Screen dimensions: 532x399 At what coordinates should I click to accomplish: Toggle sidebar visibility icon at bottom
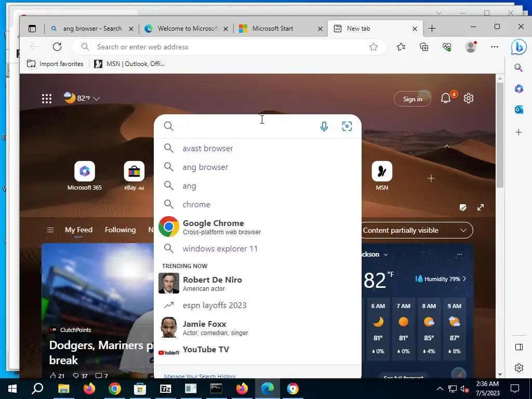[519, 347]
